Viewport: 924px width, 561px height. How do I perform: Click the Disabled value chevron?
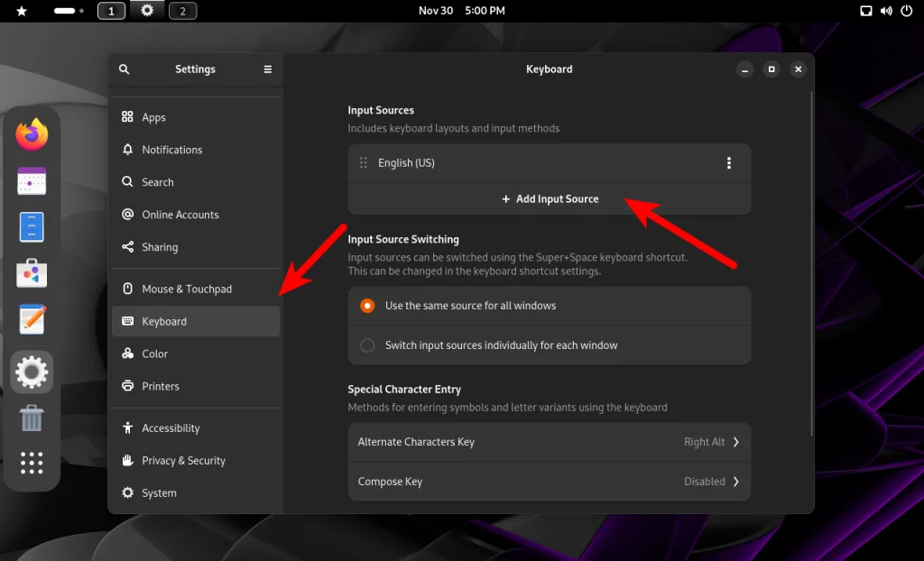(x=736, y=482)
